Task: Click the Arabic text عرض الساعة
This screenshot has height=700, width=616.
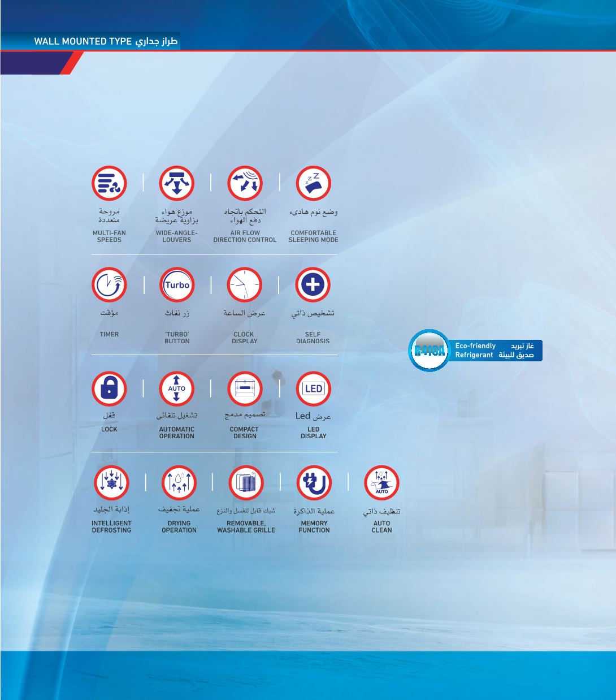Action: [x=244, y=313]
